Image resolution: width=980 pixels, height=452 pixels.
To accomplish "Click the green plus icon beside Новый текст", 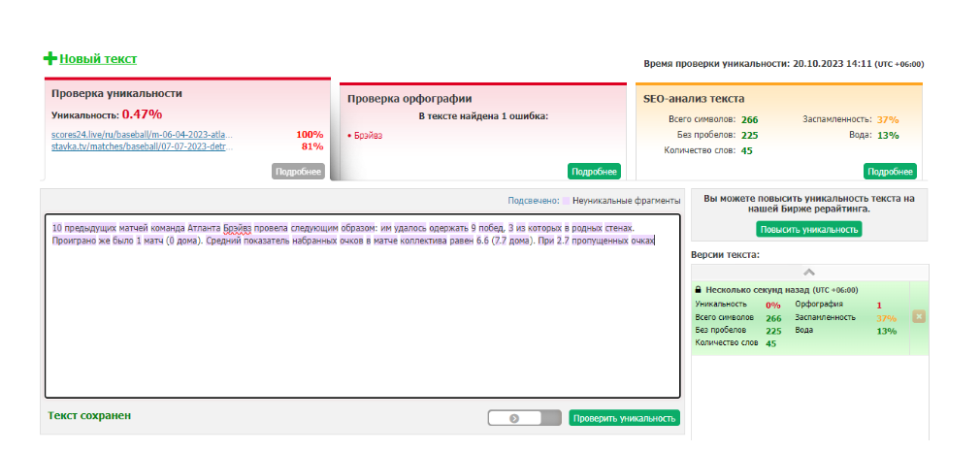I will 50,59.
